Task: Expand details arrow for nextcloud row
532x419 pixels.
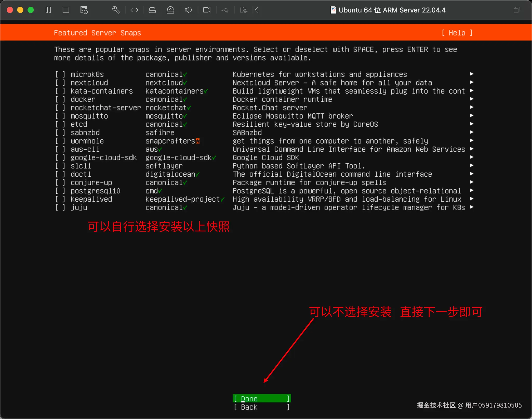Action: [471, 82]
